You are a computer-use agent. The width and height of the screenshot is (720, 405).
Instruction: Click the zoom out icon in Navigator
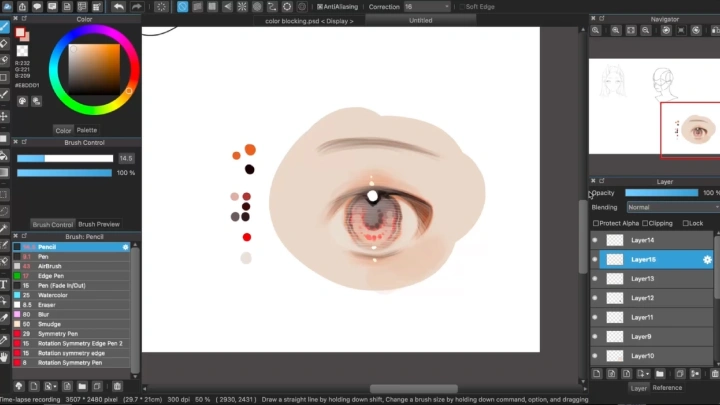point(646,30)
